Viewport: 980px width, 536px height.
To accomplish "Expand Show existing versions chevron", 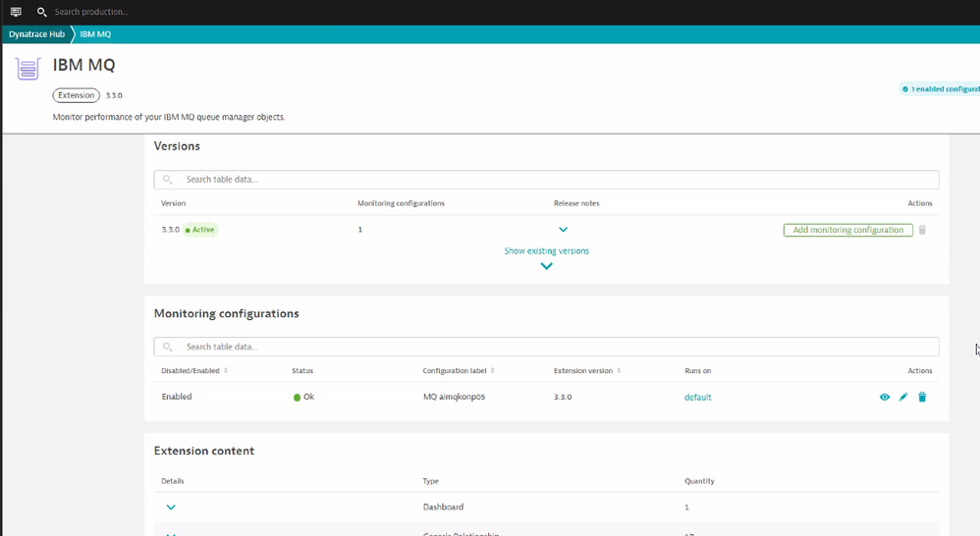I will point(547,266).
